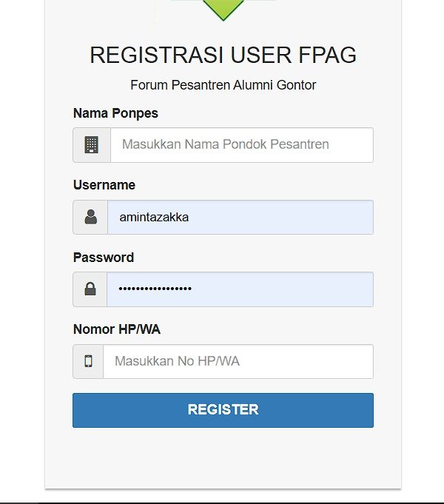Click the Username label text
Viewport: 444px width, 504px height.
pos(104,185)
